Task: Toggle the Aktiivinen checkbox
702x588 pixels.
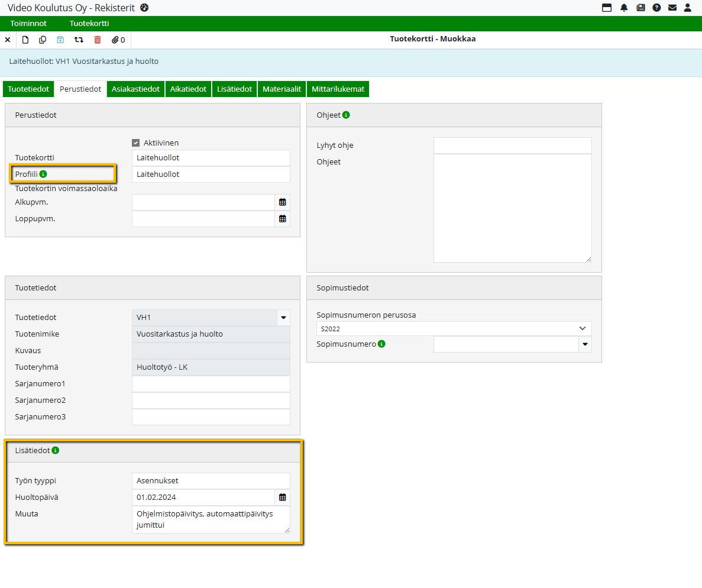Action: tap(136, 143)
